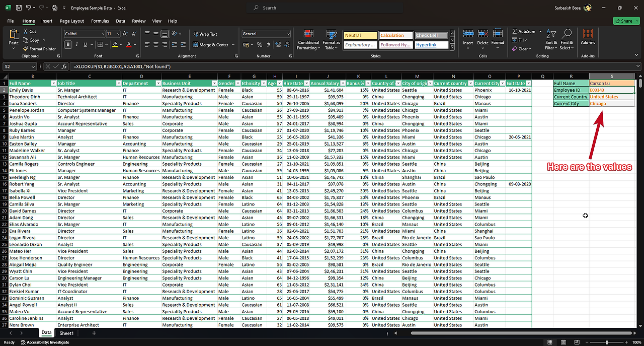The height and width of the screenshot is (346, 644).
Task: Expand the Name Box S2 dropdown
Action: click(x=34, y=66)
